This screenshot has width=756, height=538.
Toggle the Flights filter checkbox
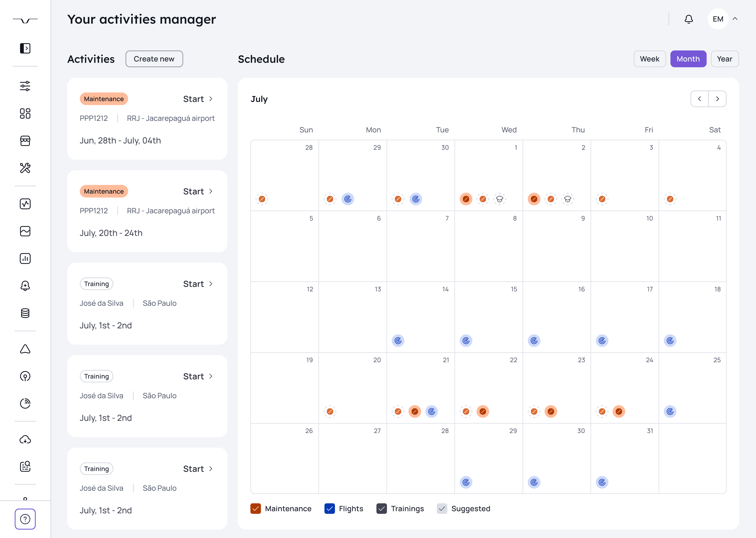coord(329,509)
